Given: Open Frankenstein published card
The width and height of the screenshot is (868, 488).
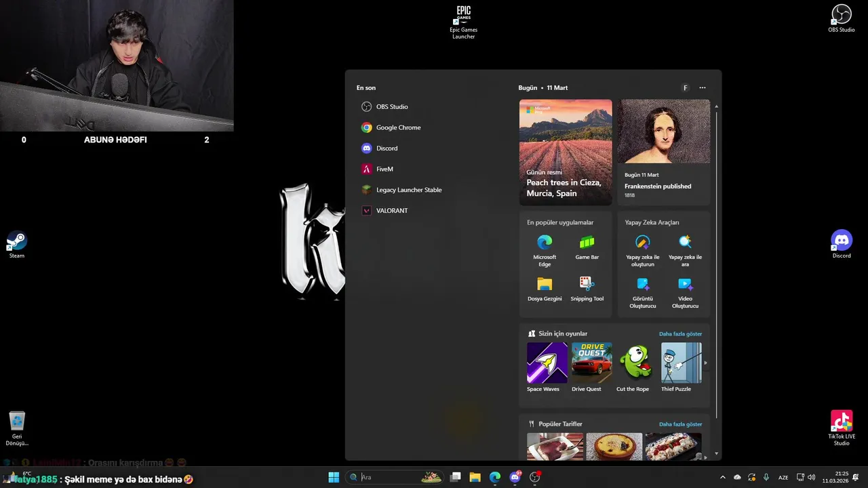Looking at the screenshot, I should pyautogui.click(x=664, y=152).
